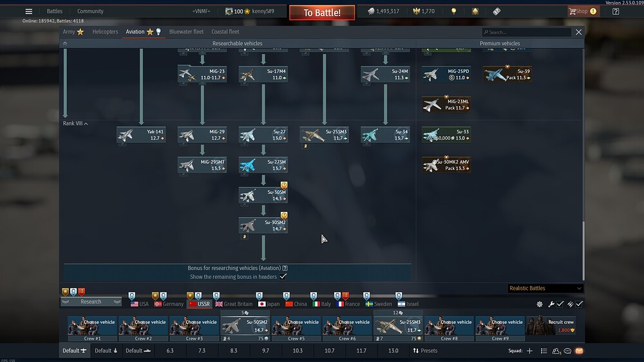
Task: Toggle 'Show the remaining bonus in headers' checkbox
Action: [283, 276]
